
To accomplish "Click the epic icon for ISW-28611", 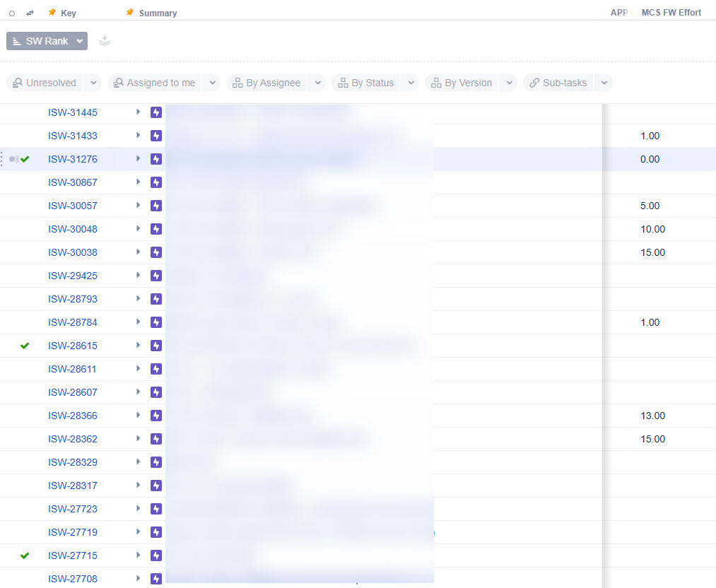I will (156, 369).
